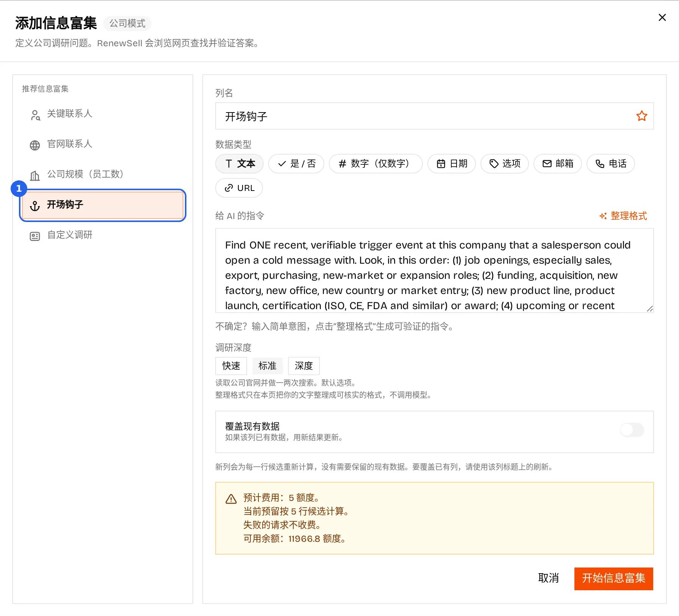Click the checkmark icon in 是 / 否 chip
The width and height of the screenshot is (679, 616).
282,164
